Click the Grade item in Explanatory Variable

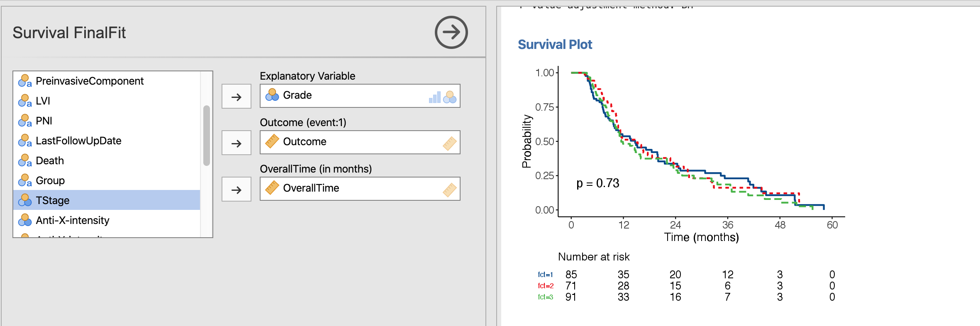coord(297,95)
